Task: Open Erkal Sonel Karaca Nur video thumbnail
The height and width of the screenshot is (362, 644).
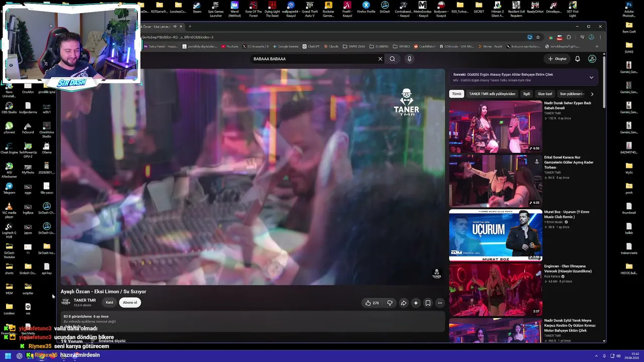Action: click(496, 181)
